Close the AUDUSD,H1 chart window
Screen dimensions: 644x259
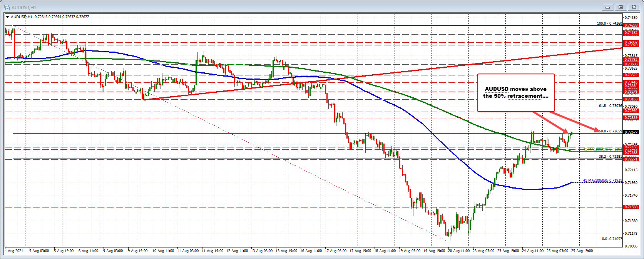[x=633, y=7]
